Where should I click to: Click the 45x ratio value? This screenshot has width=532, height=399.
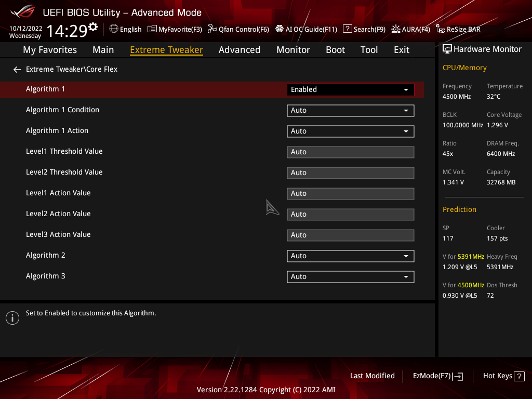click(448, 154)
